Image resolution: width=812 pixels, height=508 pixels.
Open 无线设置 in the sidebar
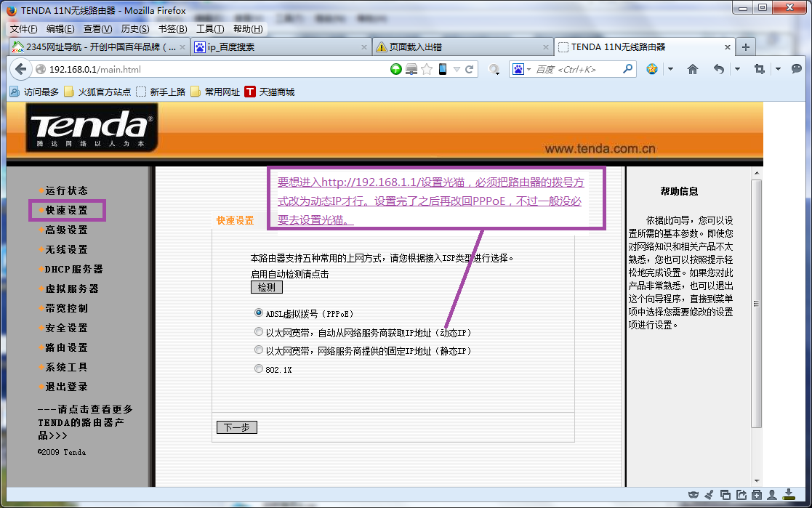coord(66,249)
